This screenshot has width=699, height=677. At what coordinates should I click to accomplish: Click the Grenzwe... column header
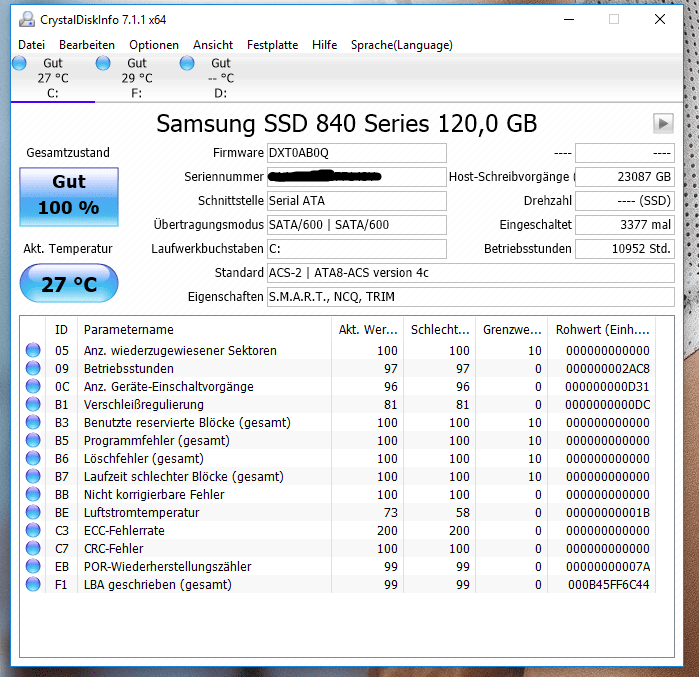coord(512,330)
